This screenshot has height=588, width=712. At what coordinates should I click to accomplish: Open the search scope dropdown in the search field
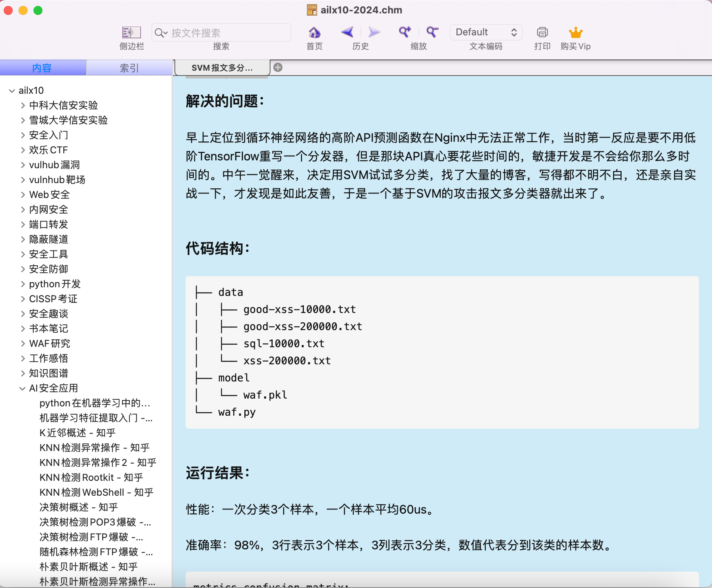[x=161, y=33]
